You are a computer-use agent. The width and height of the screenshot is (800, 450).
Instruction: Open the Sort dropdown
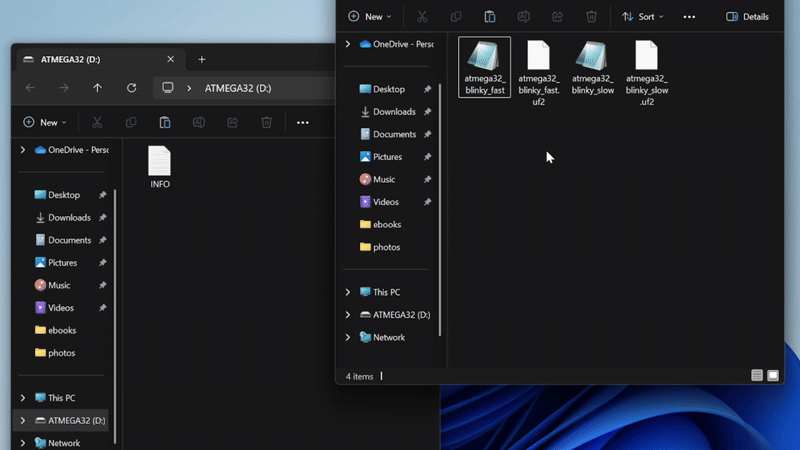(643, 17)
